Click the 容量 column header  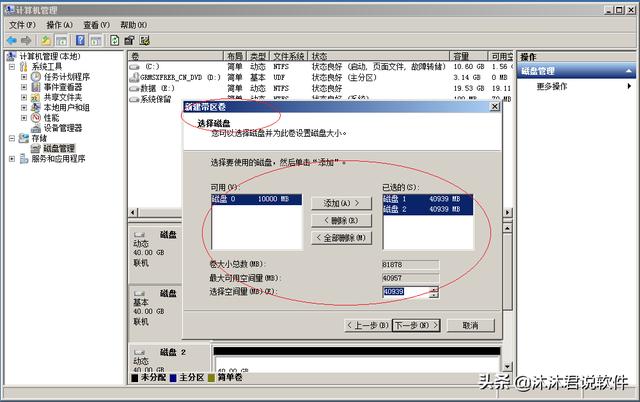pos(469,56)
